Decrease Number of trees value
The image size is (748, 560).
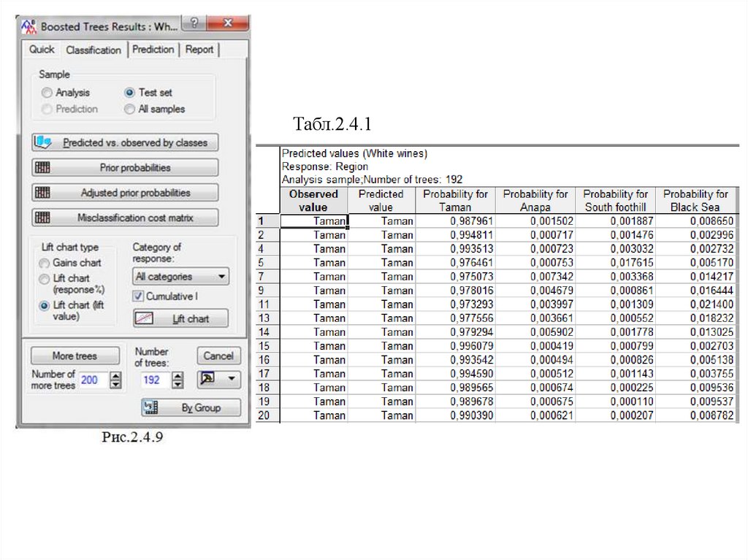(178, 385)
